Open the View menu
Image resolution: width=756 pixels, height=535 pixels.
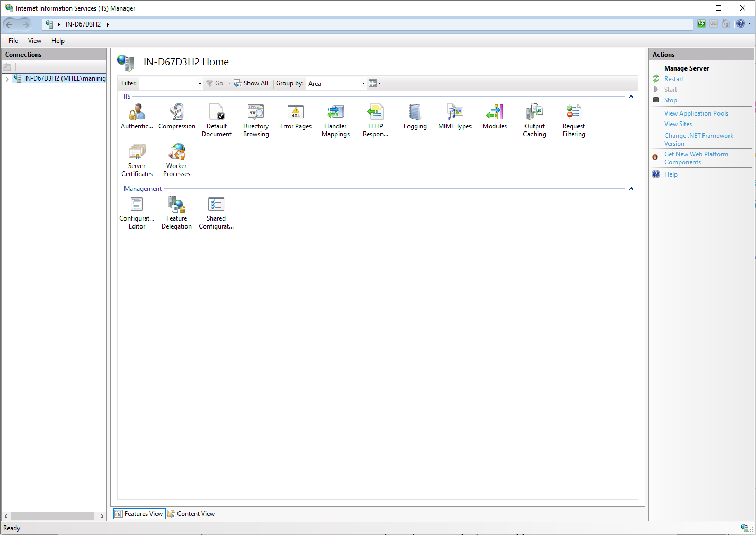coord(34,41)
